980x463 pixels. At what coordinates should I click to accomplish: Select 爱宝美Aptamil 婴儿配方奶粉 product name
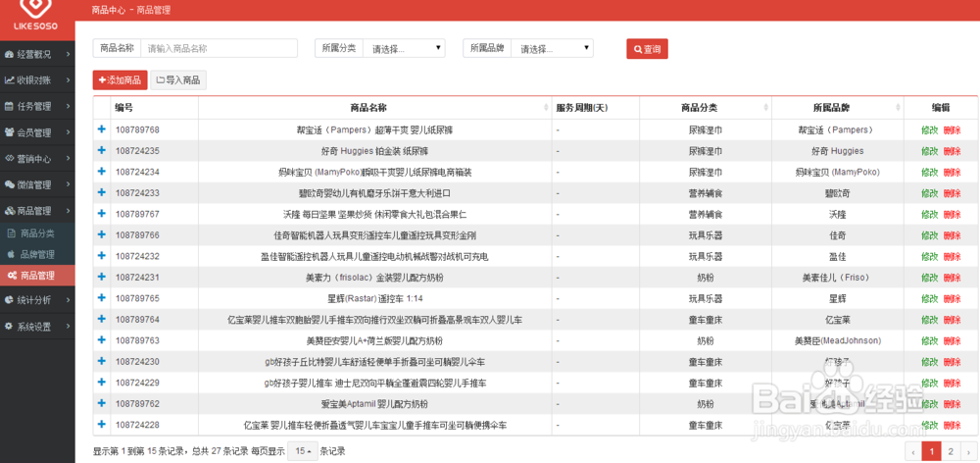click(375, 403)
